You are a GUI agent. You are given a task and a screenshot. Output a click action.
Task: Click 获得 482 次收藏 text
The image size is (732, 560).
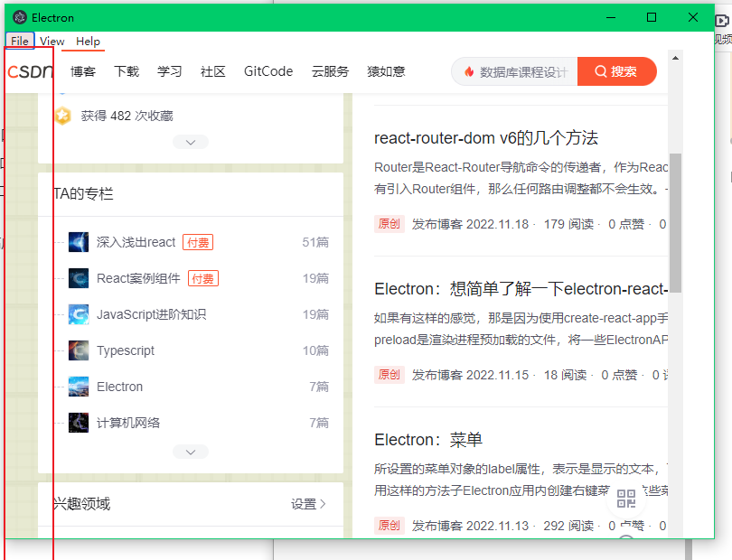pyautogui.click(x=127, y=116)
